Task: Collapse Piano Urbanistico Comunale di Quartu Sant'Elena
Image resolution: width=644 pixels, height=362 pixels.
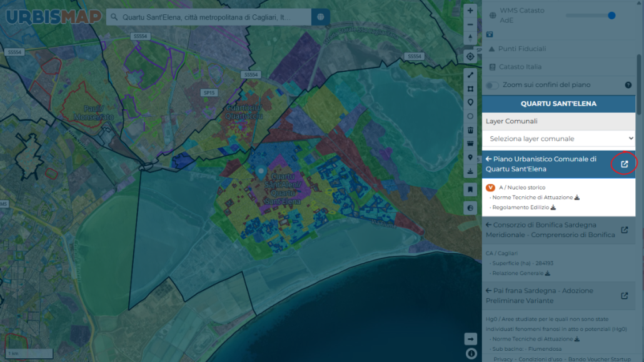Action: click(488, 159)
